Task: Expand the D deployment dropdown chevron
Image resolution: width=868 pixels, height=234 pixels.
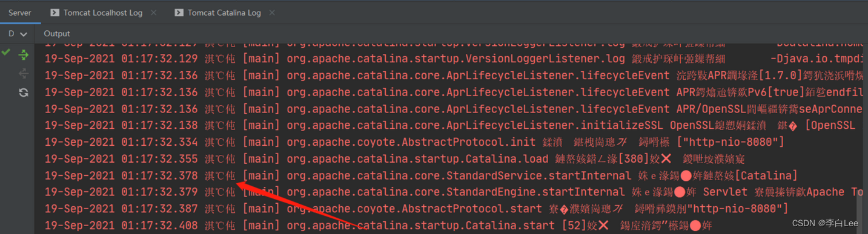Action: coord(24,34)
